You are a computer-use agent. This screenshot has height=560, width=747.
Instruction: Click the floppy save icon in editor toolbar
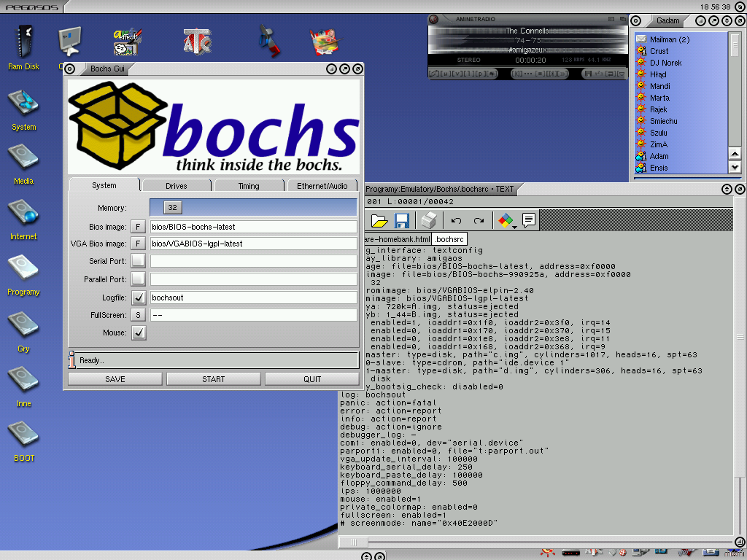pyautogui.click(x=402, y=220)
